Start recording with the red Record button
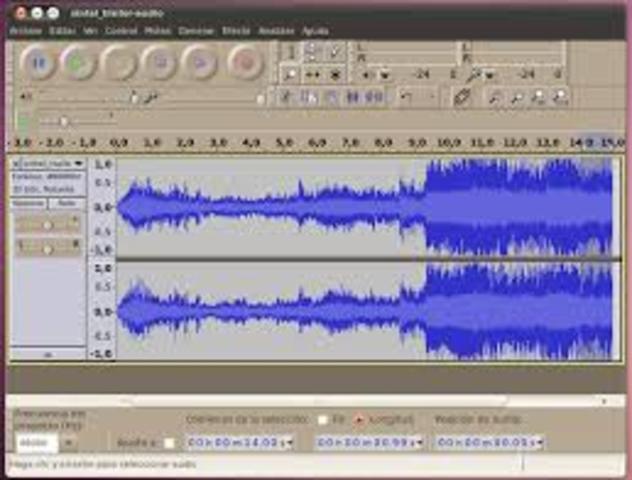The width and height of the screenshot is (632, 480). (x=245, y=62)
